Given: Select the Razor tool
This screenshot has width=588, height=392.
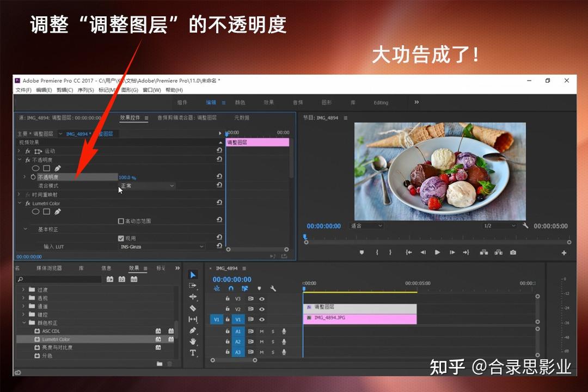Looking at the screenshot, I should pos(193,309).
